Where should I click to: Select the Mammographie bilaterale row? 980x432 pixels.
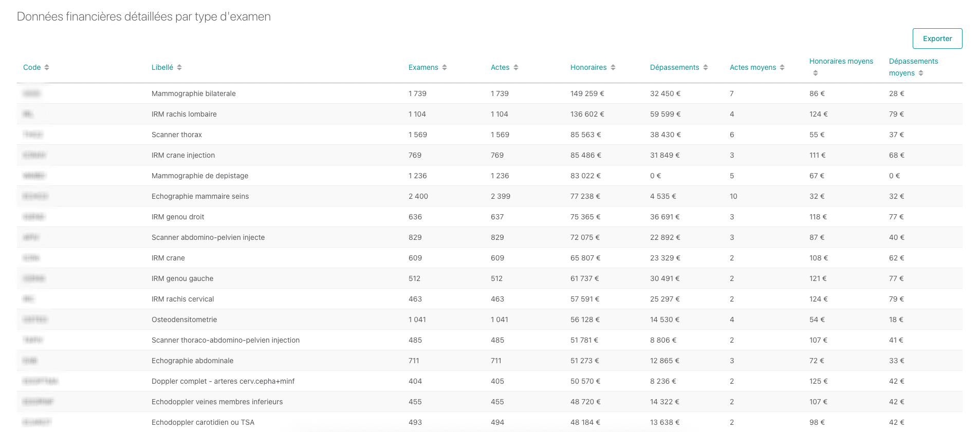(193, 93)
